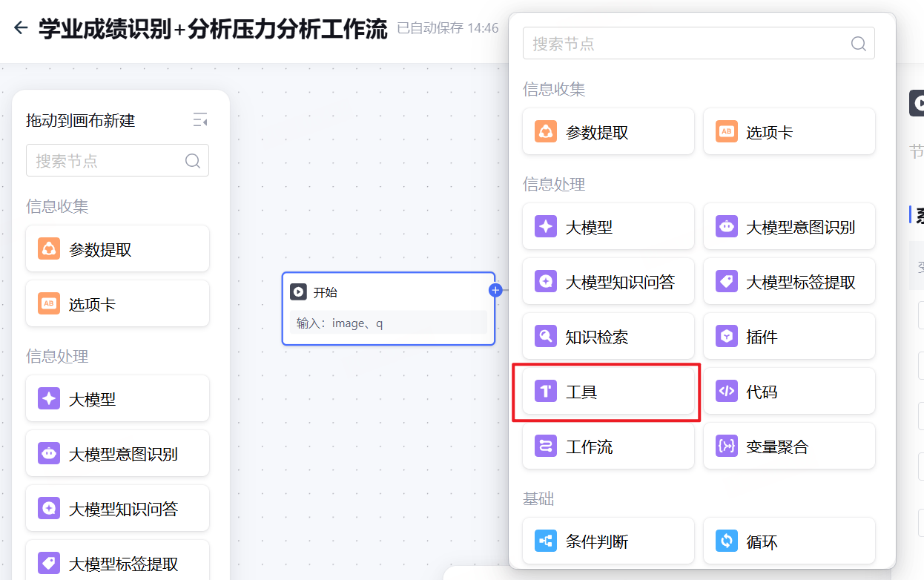The width and height of the screenshot is (924, 580).
Task: Select the 插件 plugin node icon
Action: click(x=726, y=336)
